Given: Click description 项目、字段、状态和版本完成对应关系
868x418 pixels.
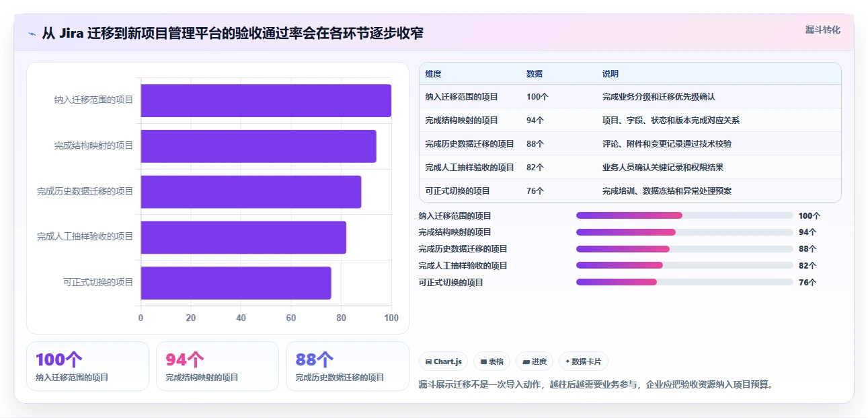Looking at the screenshot, I should pyautogui.click(x=671, y=120).
